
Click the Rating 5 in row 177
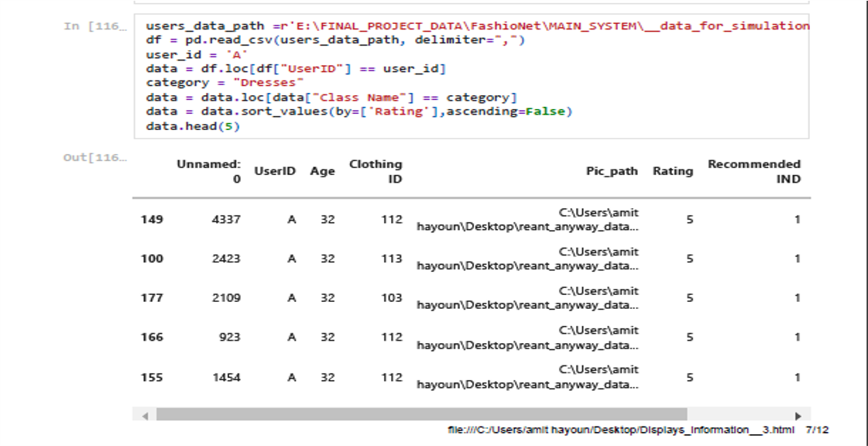tap(690, 297)
